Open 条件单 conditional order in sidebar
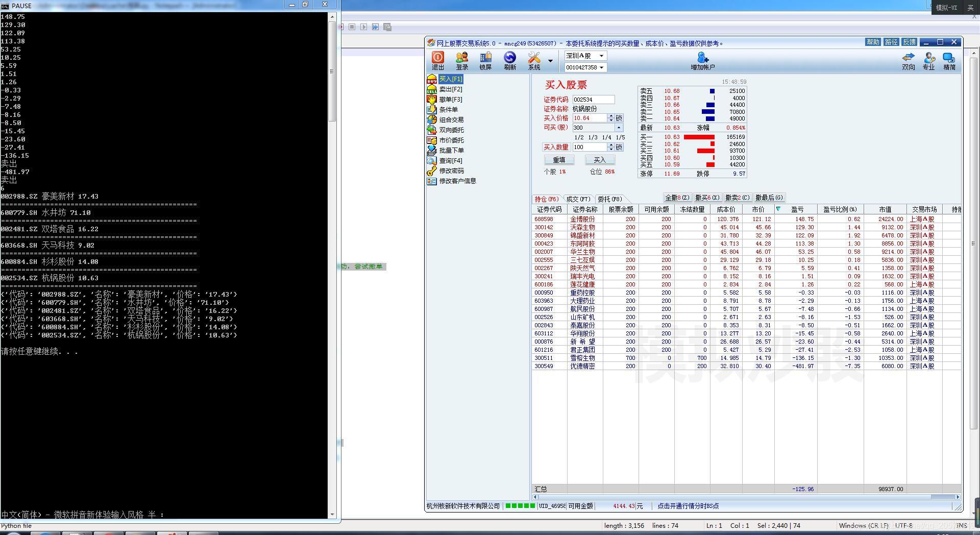 click(x=448, y=110)
